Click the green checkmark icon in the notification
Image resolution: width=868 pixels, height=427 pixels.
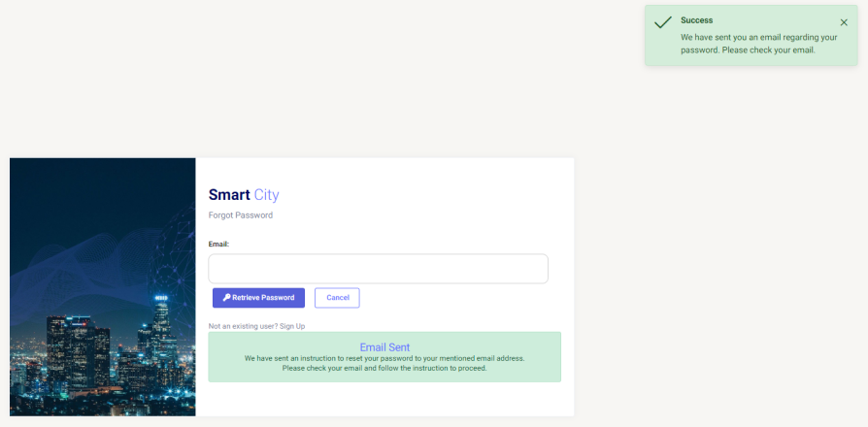(x=663, y=22)
